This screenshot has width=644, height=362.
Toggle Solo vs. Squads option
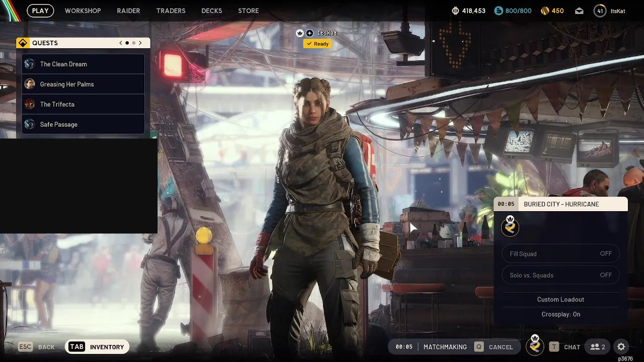[x=560, y=275]
